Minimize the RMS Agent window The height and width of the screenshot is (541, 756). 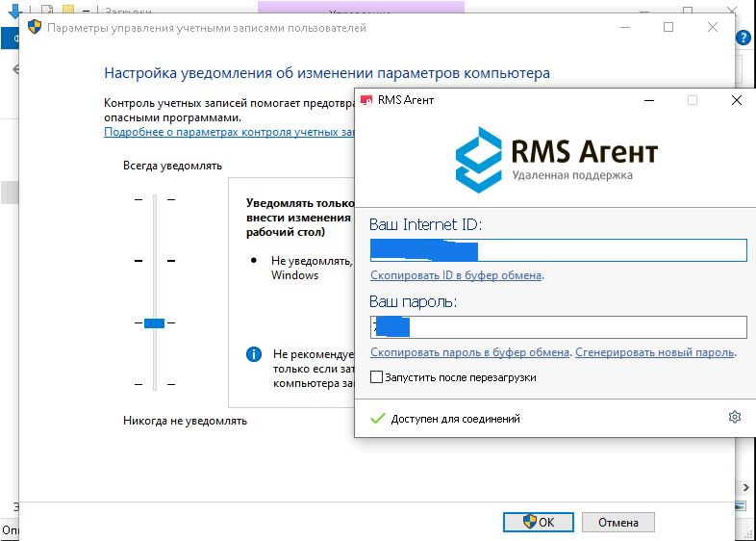pyautogui.click(x=649, y=100)
